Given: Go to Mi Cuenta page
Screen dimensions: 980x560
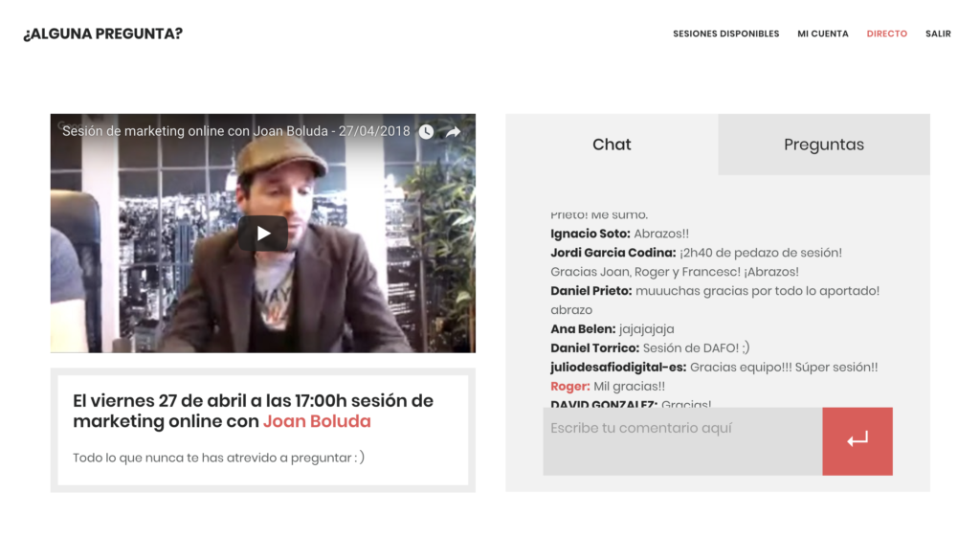Looking at the screenshot, I should click(x=822, y=34).
